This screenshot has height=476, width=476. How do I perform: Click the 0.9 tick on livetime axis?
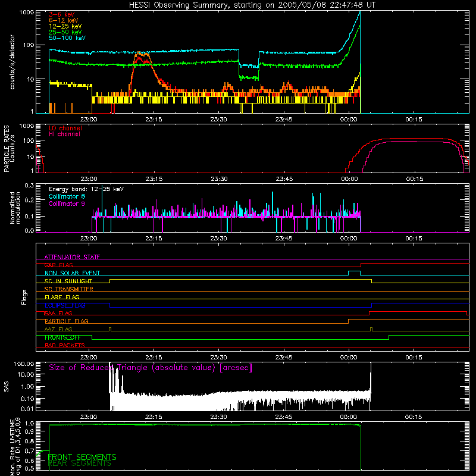click(29, 431)
